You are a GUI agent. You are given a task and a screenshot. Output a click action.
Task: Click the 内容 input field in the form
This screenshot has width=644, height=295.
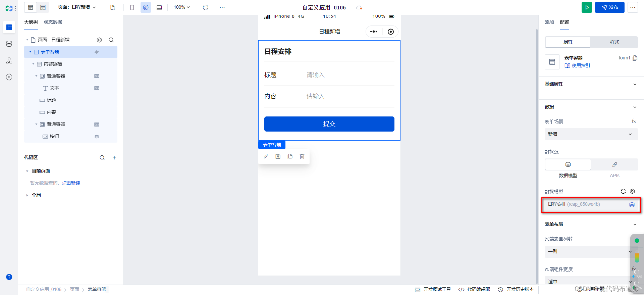click(x=350, y=96)
